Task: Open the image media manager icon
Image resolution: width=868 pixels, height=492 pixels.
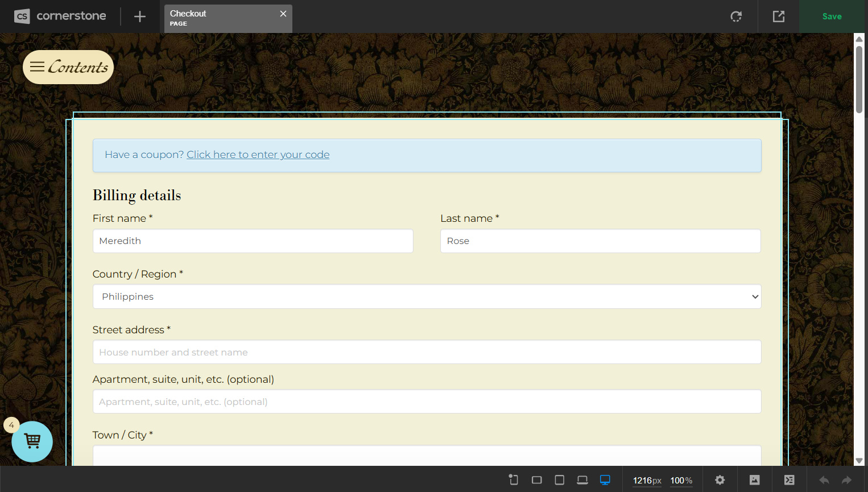Action: [x=755, y=480]
